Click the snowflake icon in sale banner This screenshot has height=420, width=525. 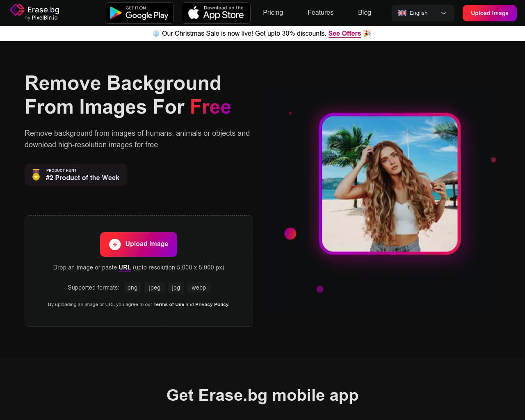coord(156,34)
